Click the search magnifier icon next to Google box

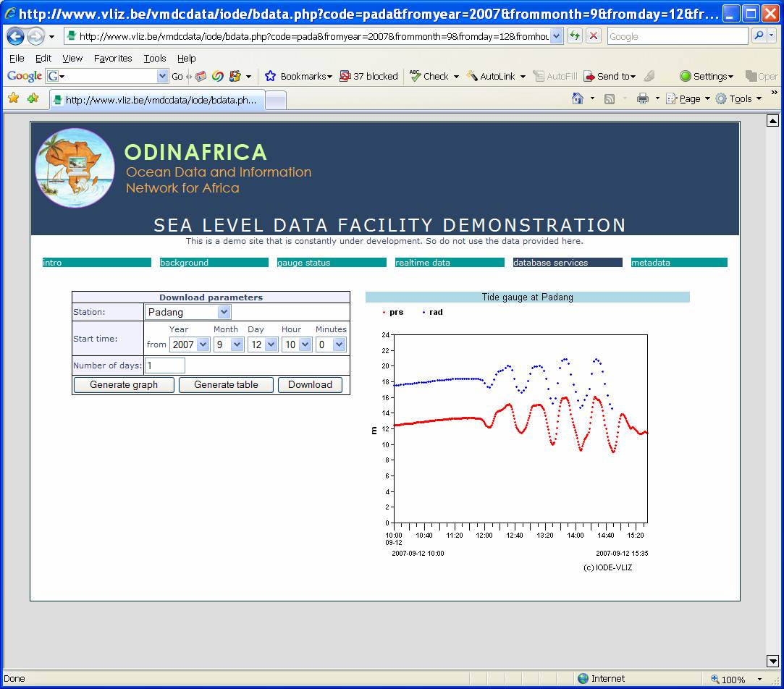click(x=759, y=36)
